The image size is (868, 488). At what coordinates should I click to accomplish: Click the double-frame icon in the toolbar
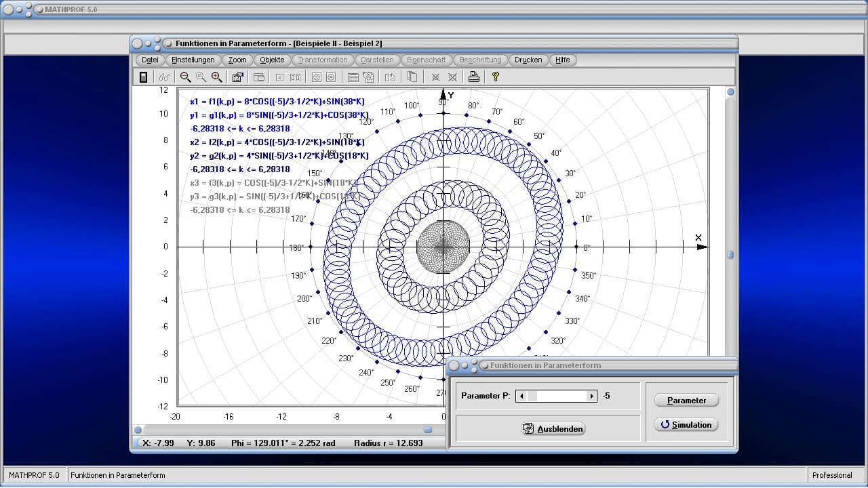point(295,77)
